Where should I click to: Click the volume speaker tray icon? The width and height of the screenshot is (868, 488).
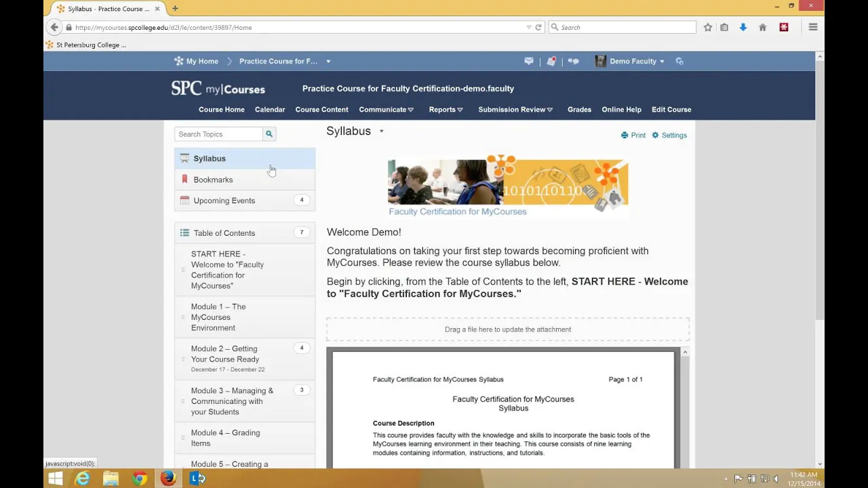(x=776, y=479)
